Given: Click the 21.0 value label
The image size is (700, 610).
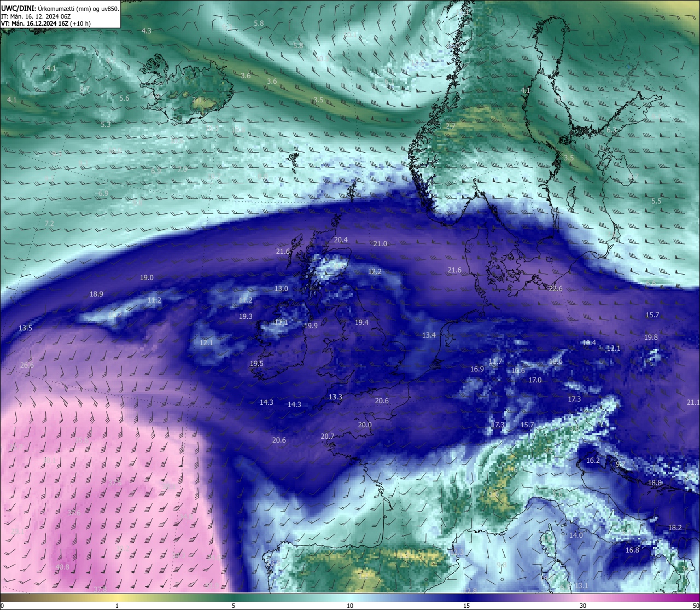Looking at the screenshot, I should (x=380, y=244).
